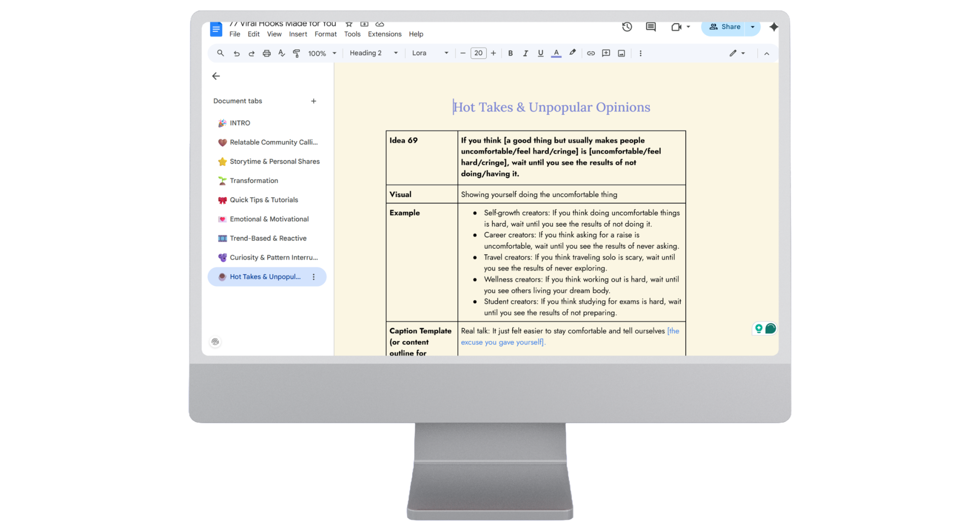Screen dimensions: 980x531
Task: Open the Extensions menu
Action: [384, 34]
